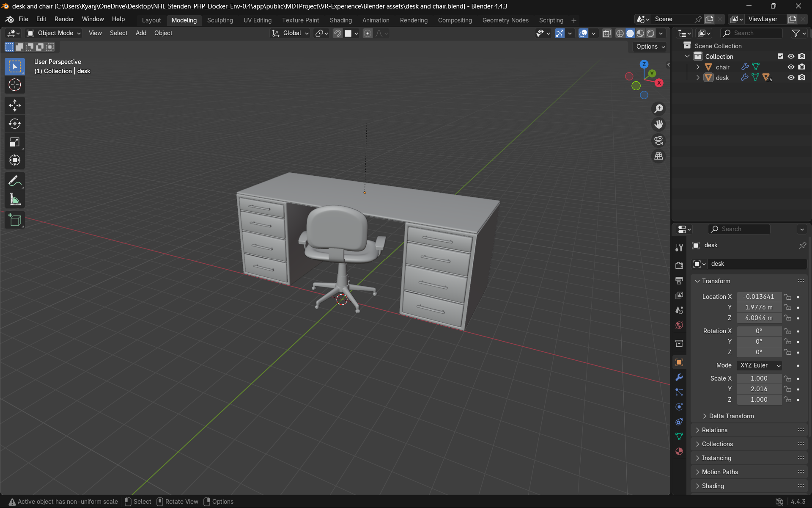Add a new workspace with plus button

[x=573, y=20]
